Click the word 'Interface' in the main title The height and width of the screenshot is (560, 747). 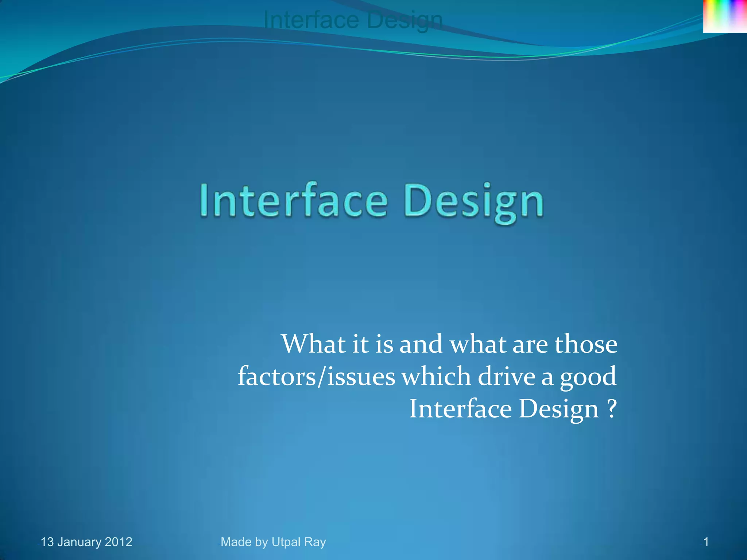coord(293,201)
